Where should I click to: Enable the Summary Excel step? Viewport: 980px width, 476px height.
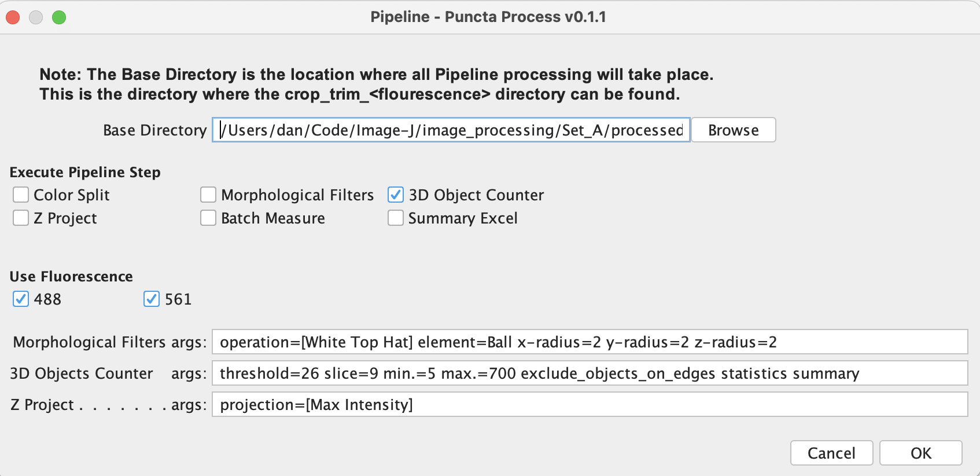point(396,218)
